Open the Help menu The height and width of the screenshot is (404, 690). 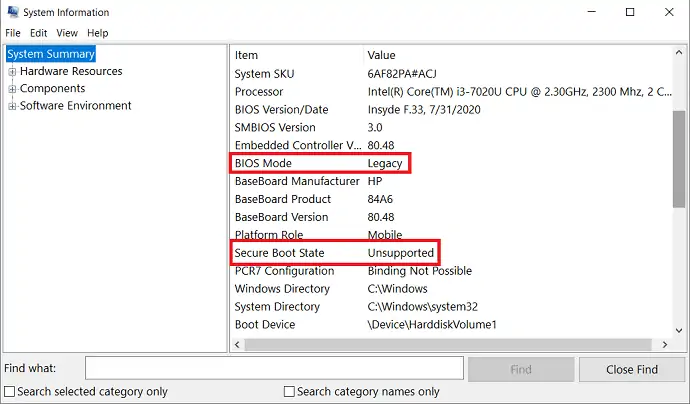click(x=97, y=33)
